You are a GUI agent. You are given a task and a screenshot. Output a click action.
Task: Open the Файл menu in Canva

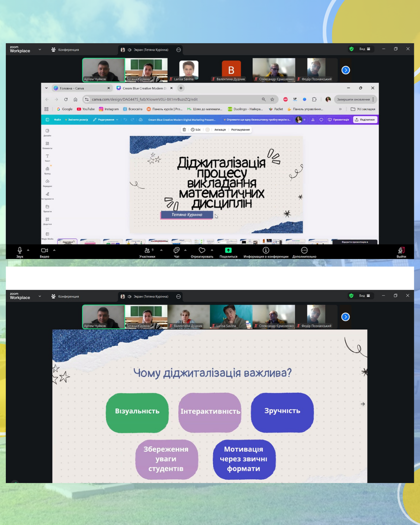click(57, 119)
